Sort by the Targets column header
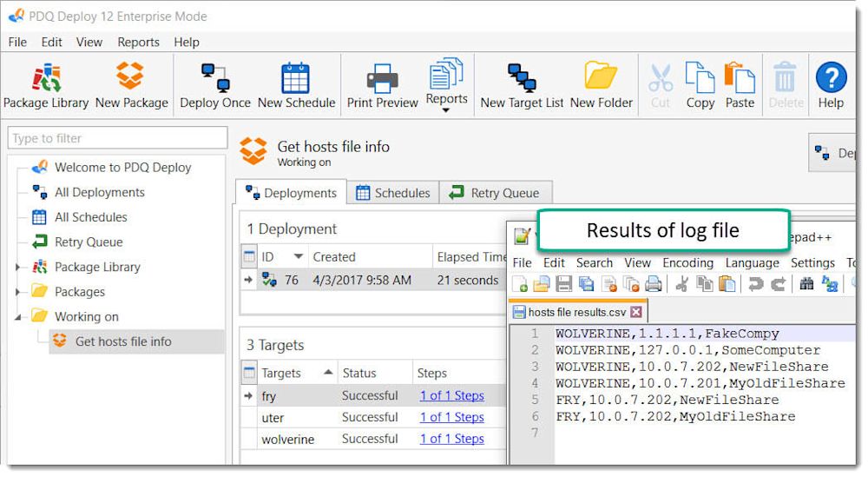868x477 pixels. (297, 373)
